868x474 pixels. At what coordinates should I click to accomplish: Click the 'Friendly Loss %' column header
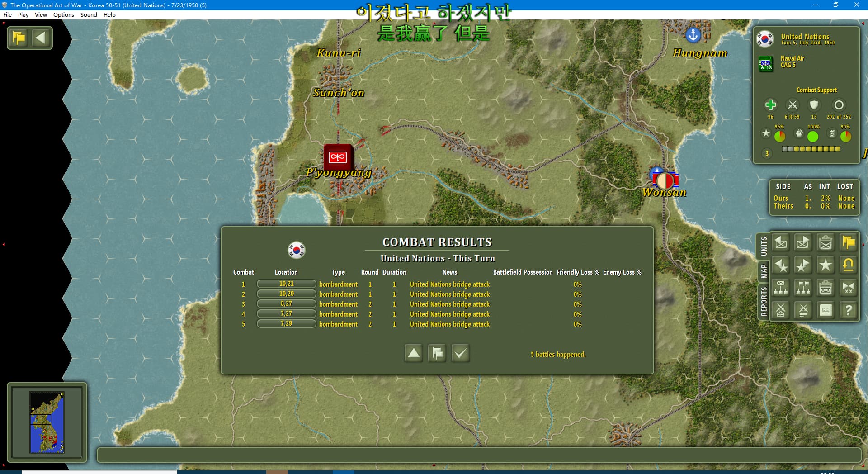click(578, 272)
